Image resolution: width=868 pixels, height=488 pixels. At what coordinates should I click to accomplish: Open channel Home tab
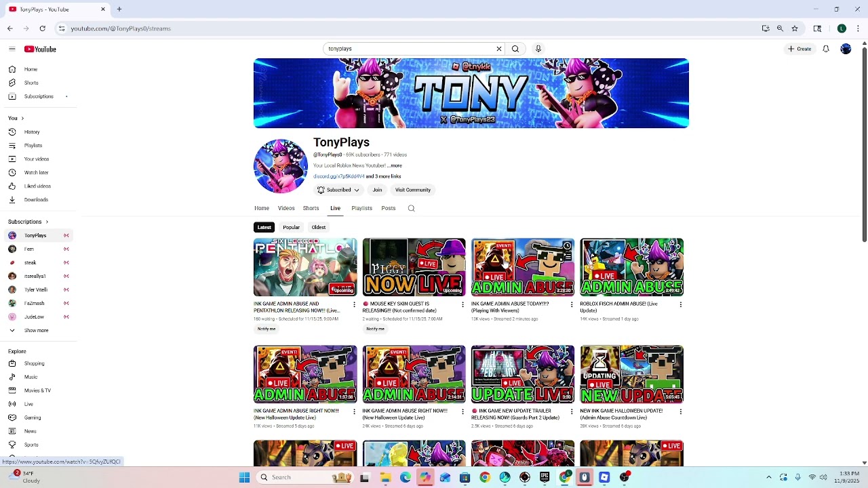click(x=262, y=208)
